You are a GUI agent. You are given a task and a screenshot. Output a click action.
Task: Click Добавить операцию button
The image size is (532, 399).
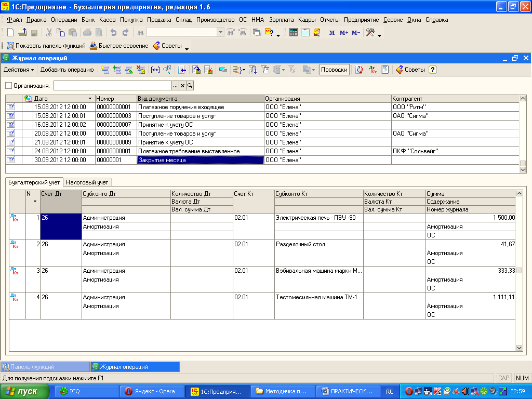(67, 70)
